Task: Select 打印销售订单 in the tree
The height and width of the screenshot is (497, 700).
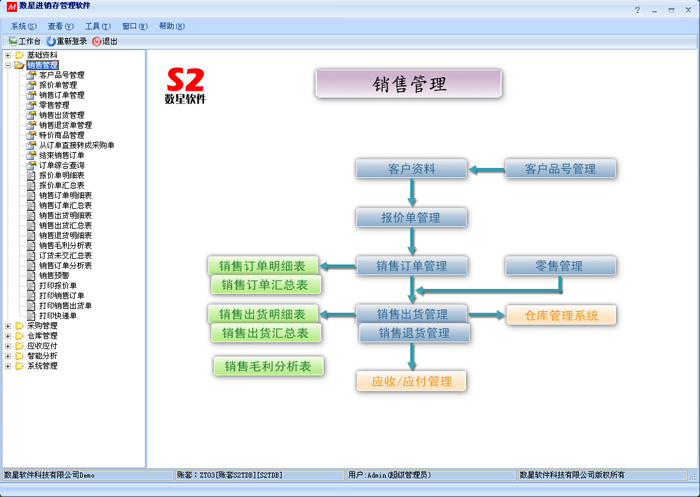Action: point(62,296)
